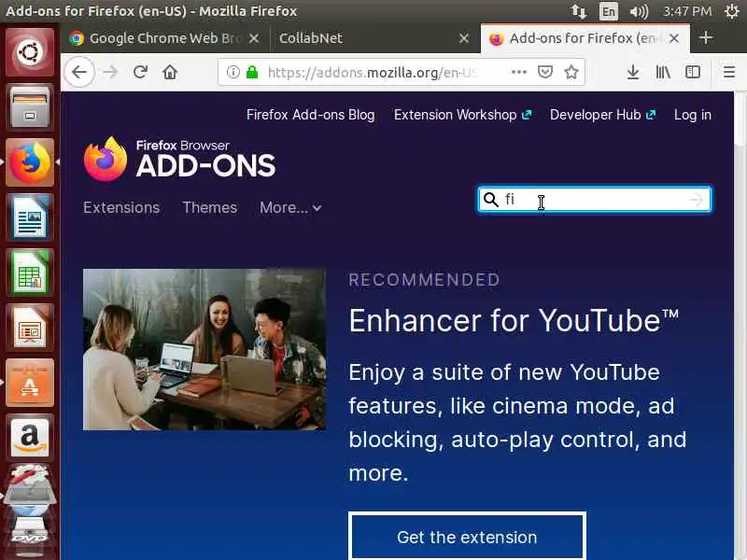The height and width of the screenshot is (560, 747).
Task: Click the add-ons search input field
Action: point(595,199)
